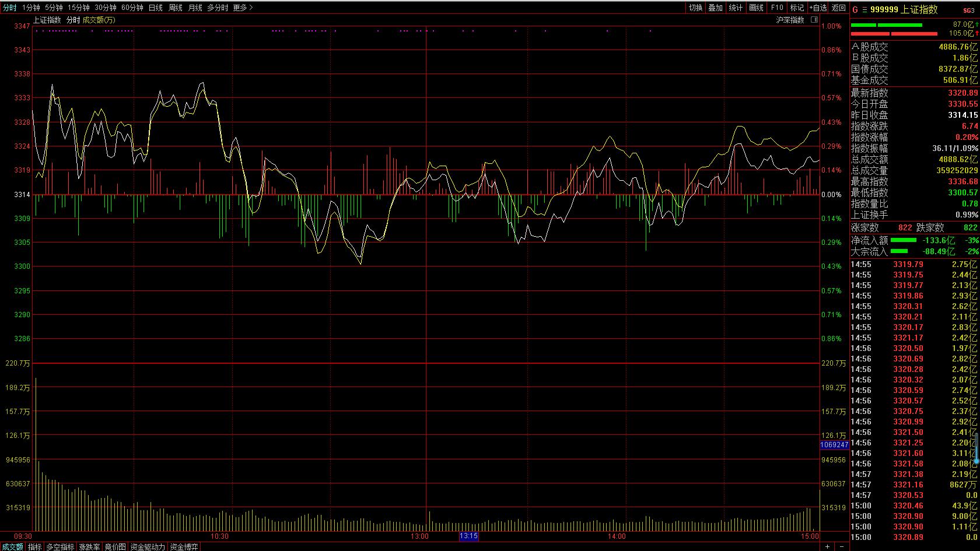Open the list icon next to stock code 999999
This screenshot has width=980, height=551.
pos(864,9)
